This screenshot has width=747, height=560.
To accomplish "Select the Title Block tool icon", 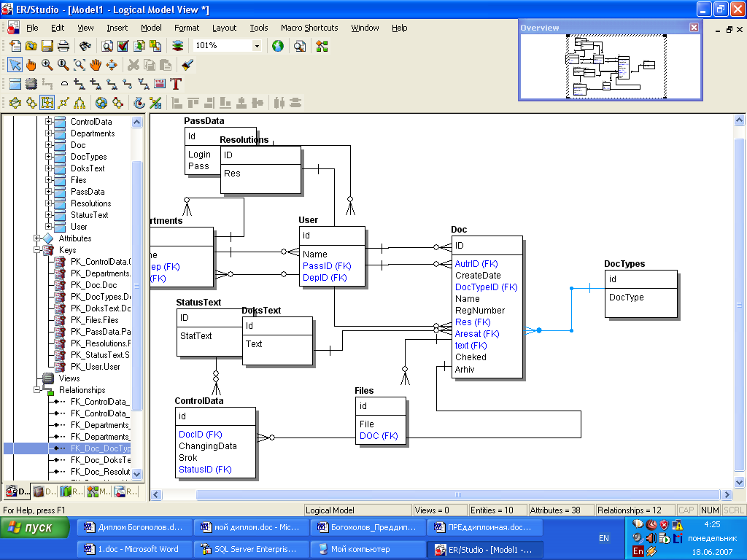I will pos(160,84).
